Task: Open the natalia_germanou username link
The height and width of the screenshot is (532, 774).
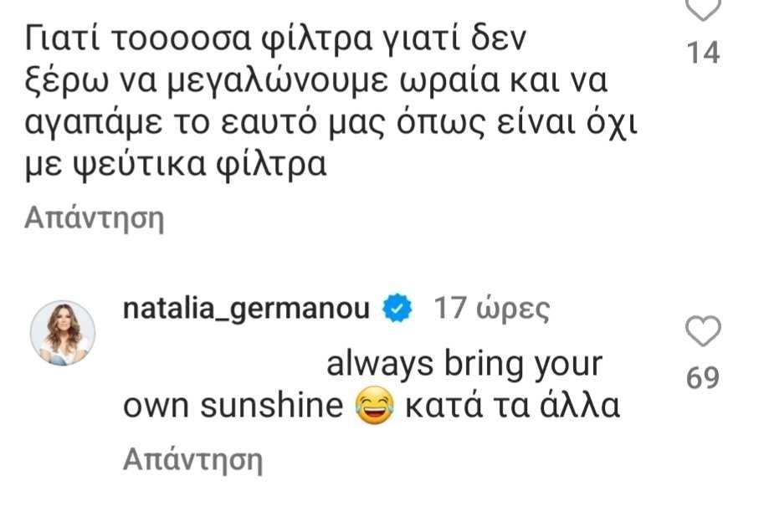Action: coord(245,310)
